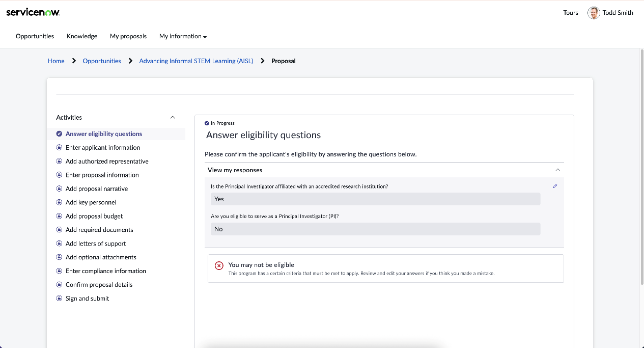
Task: Click lock icon next to Confirm proposal details
Action: pos(60,285)
